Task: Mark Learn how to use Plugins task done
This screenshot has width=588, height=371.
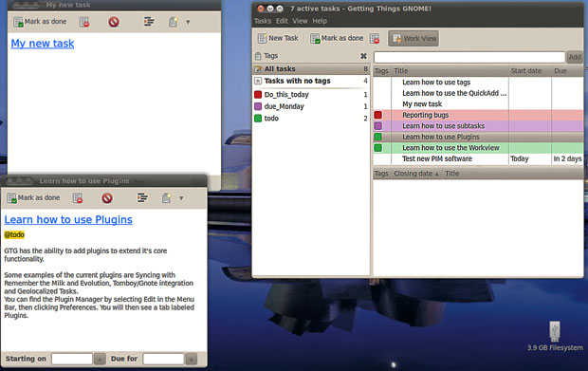Action: point(33,197)
